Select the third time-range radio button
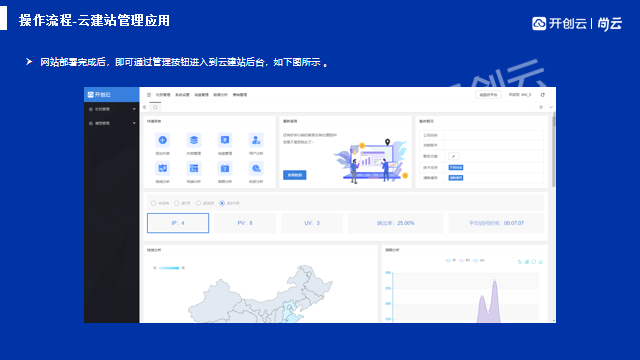The height and width of the screenshot is (360, 640). 198,203
